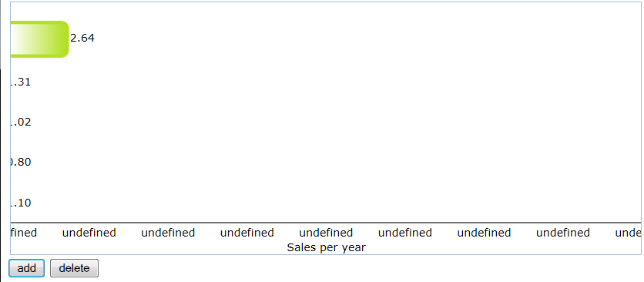
Task: Click the fifth complete 'undefined' axis label
Action: pos(405,233)
